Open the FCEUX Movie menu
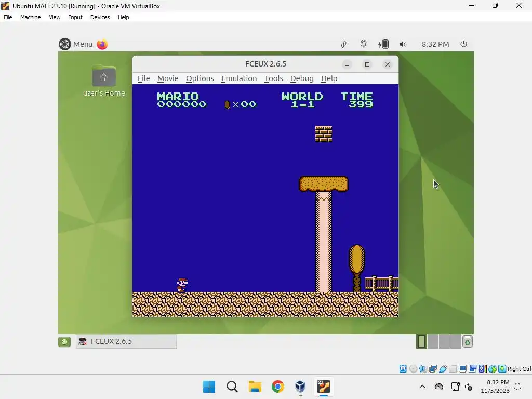The width and height of the screenshot is (532, 399). pos(168,78)
